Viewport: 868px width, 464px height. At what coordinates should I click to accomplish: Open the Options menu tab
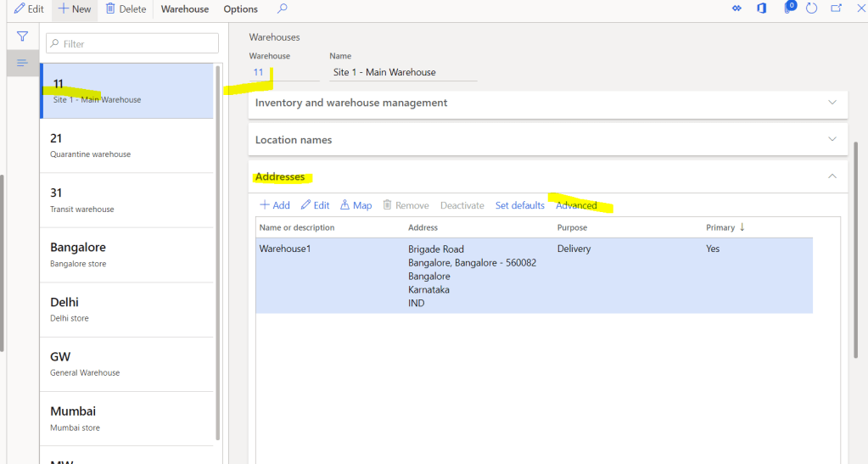[x=241, y=9]
